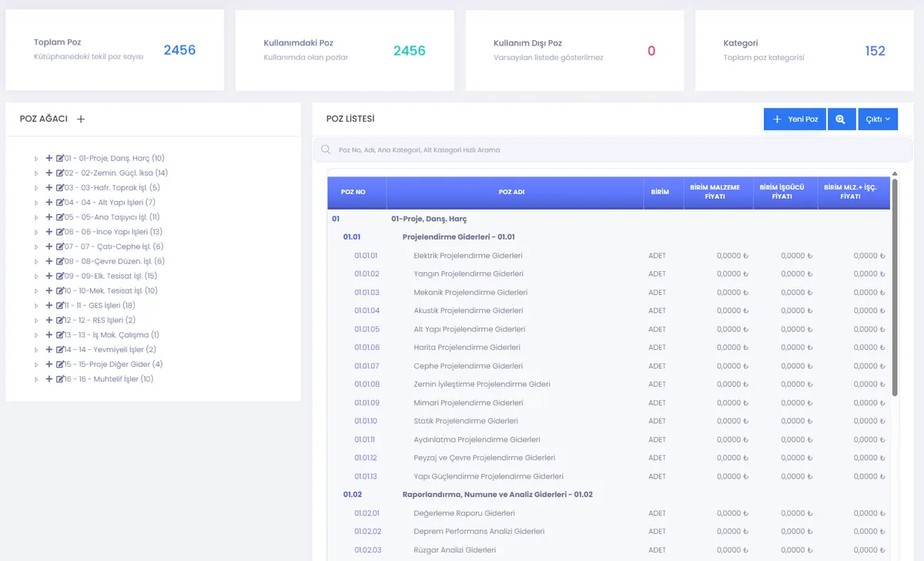
Task: Click the Mekanik Projelendirme Giderleri row name
Action: [x=470, y=293]
